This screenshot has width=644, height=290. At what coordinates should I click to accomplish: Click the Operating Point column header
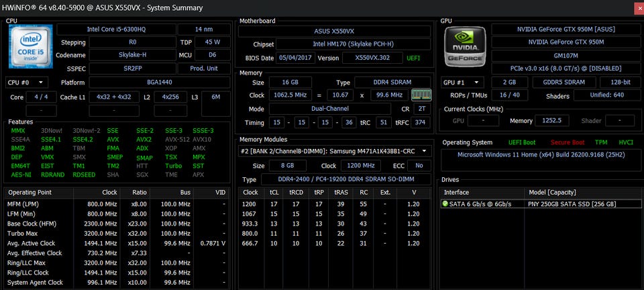[40, 193]
